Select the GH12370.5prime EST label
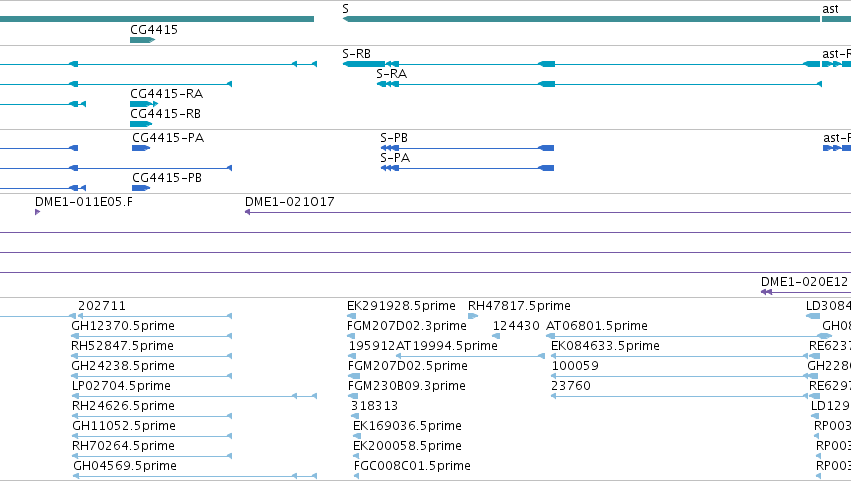851x481 pixels. (123, 325)
